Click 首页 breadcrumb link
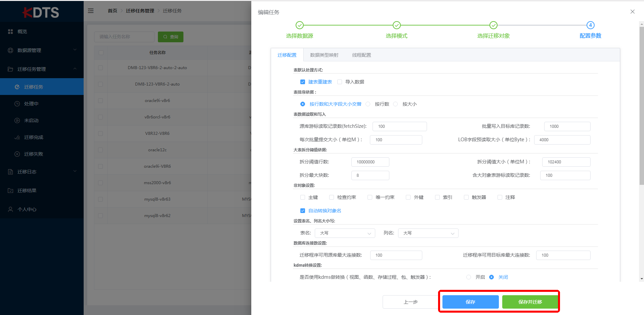 pos(113,11)
